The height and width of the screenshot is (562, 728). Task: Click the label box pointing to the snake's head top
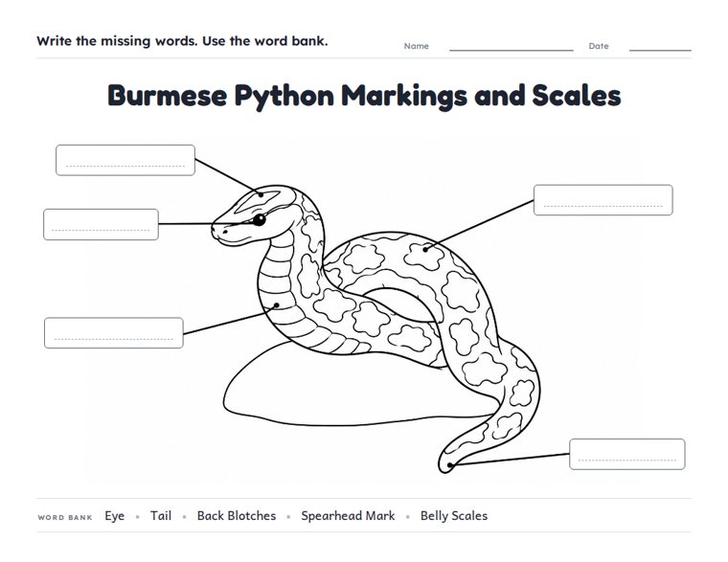[125, 160]
